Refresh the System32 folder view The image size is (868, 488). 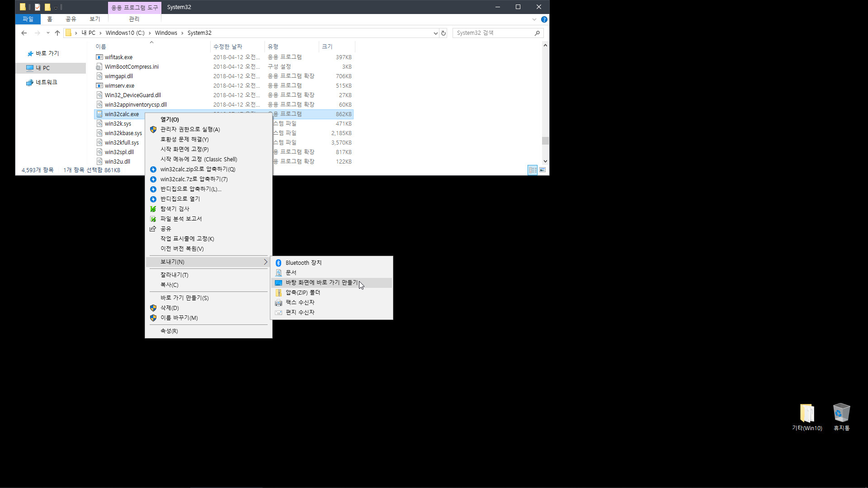point(443,33)
